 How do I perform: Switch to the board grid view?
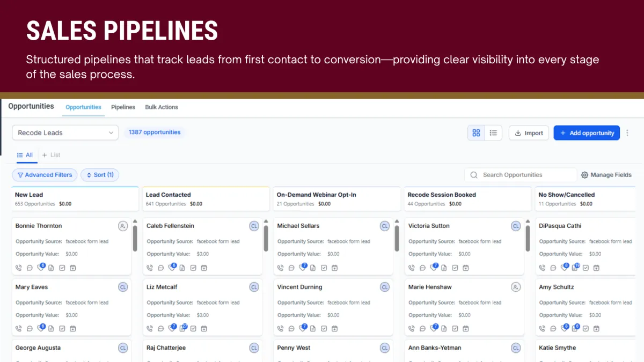[476, 133]
